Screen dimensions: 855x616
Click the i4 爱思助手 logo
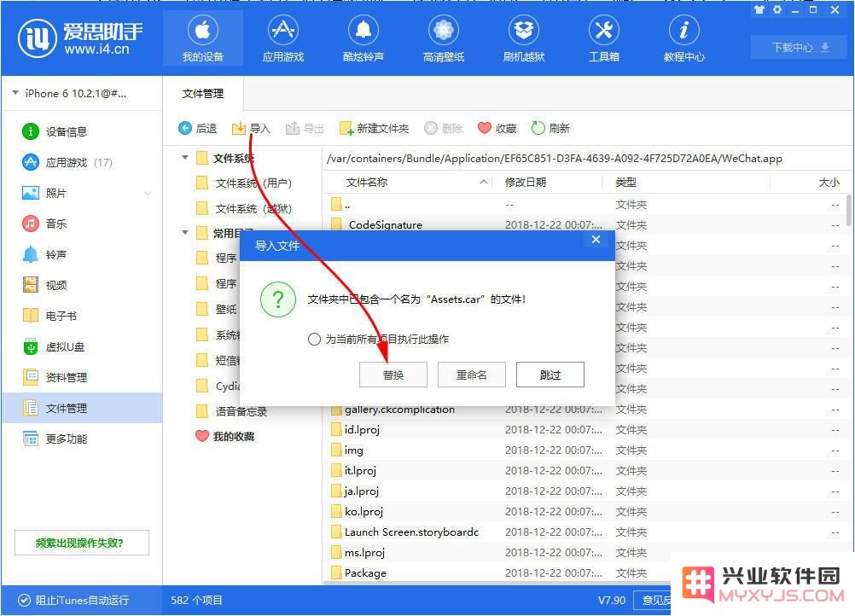[80, 38]
